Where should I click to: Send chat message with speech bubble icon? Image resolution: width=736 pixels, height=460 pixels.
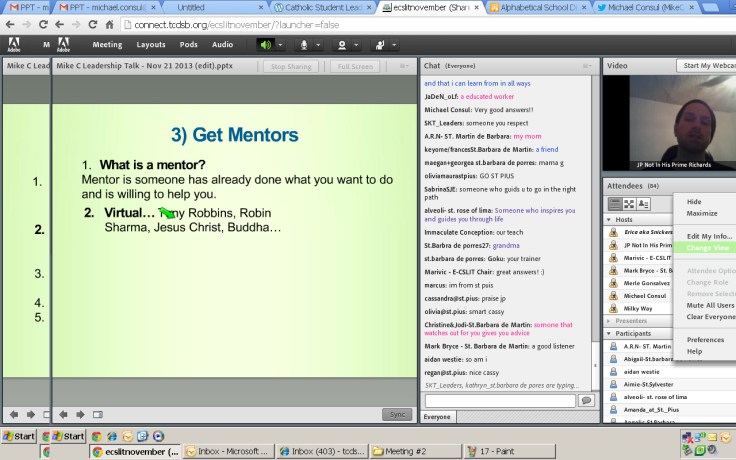(586, 400)
